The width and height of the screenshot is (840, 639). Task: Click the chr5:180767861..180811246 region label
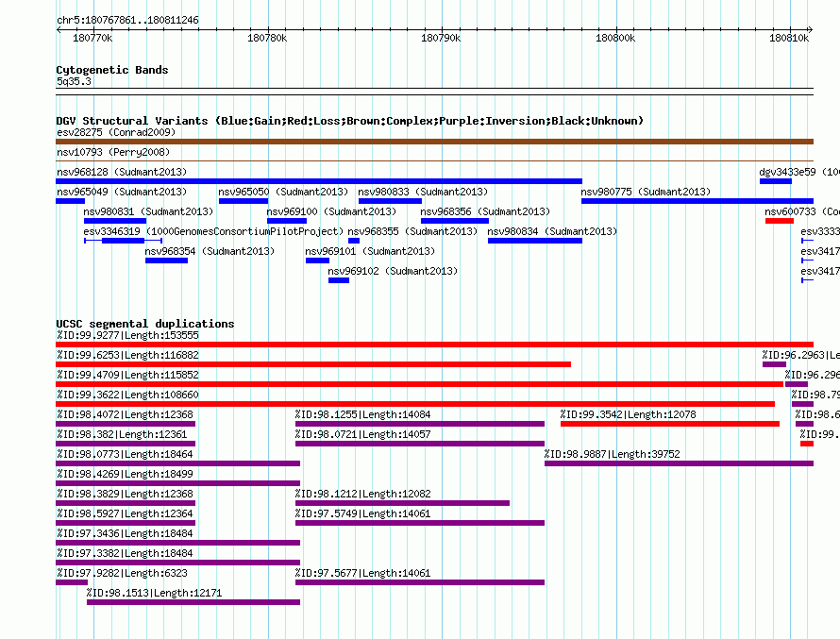point(127,20)
